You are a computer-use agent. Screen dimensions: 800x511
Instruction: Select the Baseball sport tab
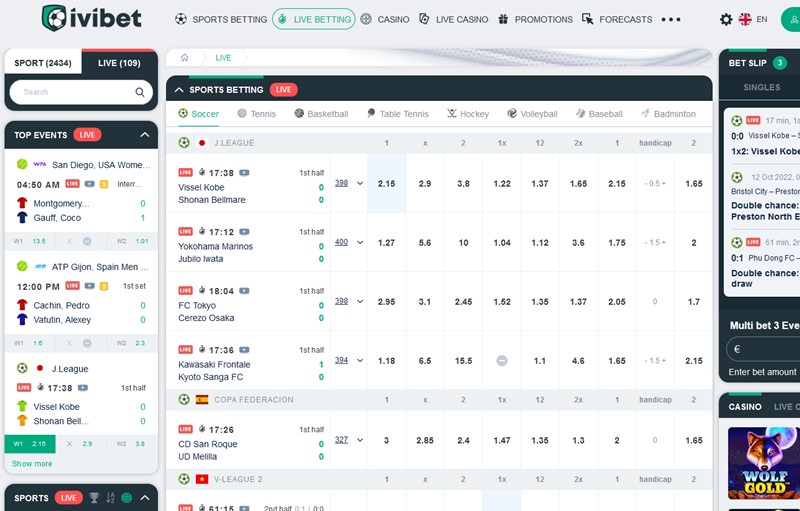coord(599,114)
